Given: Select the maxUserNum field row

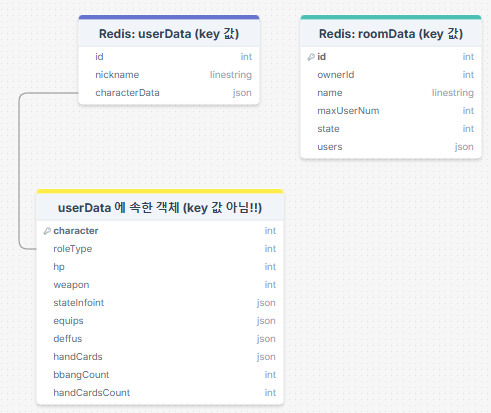Looking at the screenshot, I should point(391,111).
